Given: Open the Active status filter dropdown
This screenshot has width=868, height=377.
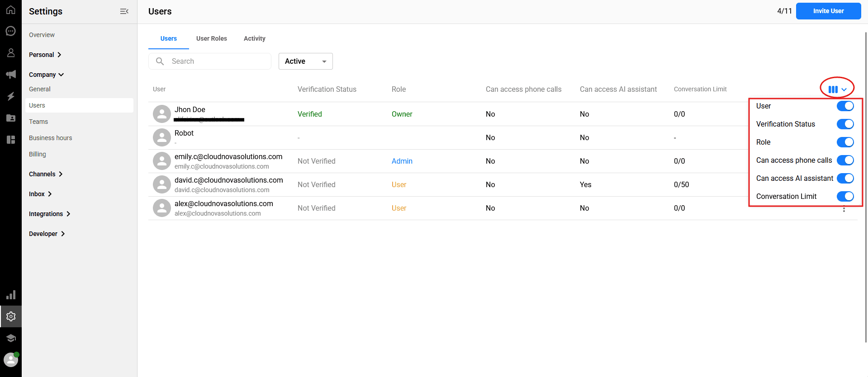Looking at the screenshot, I should pos(305,61).
